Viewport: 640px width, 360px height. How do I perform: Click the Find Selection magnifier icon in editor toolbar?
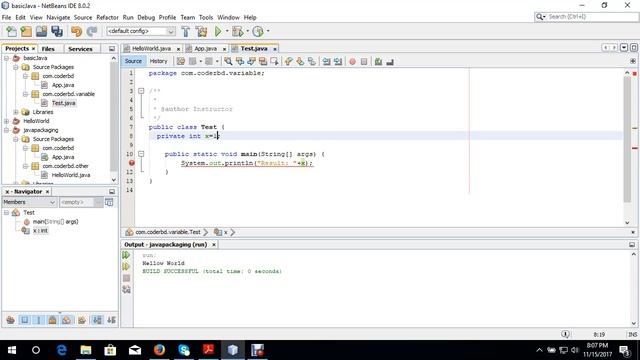point(228,62)
